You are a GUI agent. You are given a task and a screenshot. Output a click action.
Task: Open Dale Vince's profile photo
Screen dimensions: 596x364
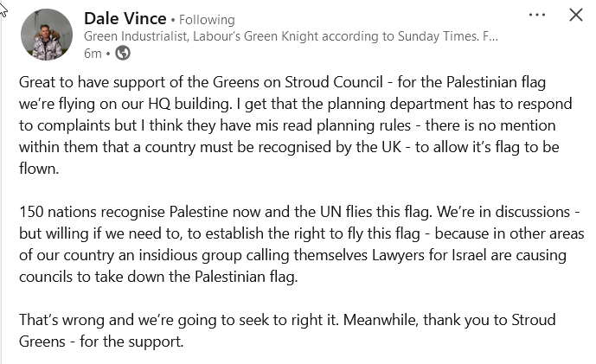tap(47, 35)
